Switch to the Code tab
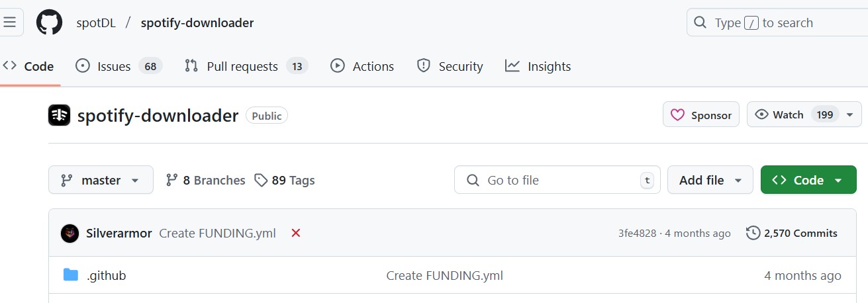 (x=28, y=66)
